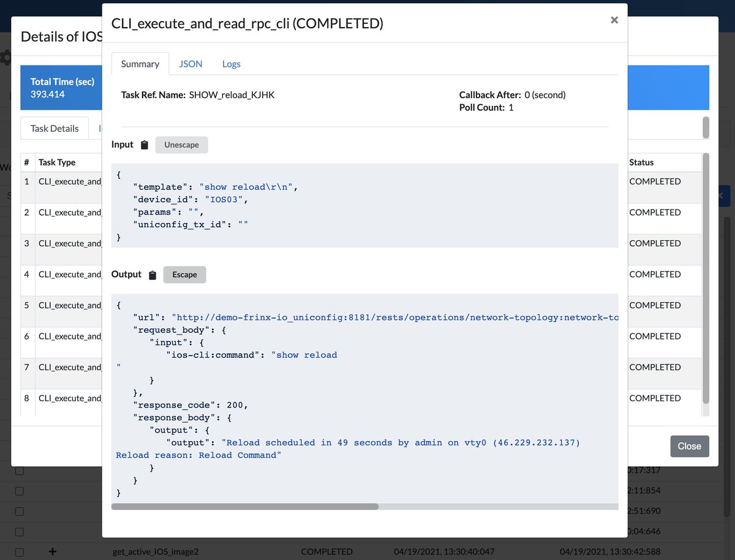This screenshot has width=735, height=560.
Task: Click the Total Time value 393.414
Action: tap(48, 94)
